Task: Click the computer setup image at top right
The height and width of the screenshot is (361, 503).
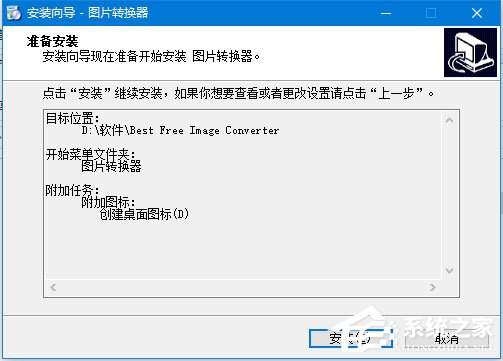Action: click(470, 52)
